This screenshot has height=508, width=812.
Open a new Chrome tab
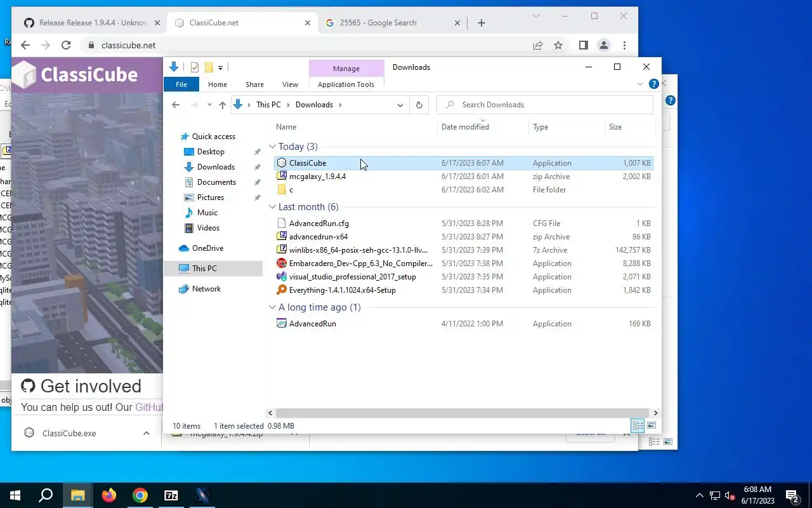click(481, 23)
